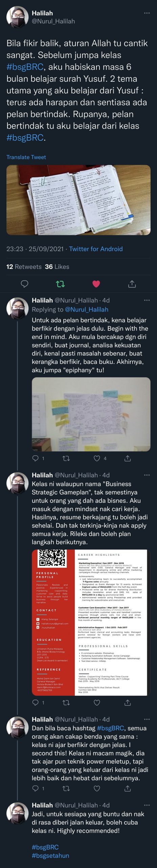This screenshot has height=868, width=157.
Task: Open more options on "Untuk ada pelan" reply
Action: point(147,300)
